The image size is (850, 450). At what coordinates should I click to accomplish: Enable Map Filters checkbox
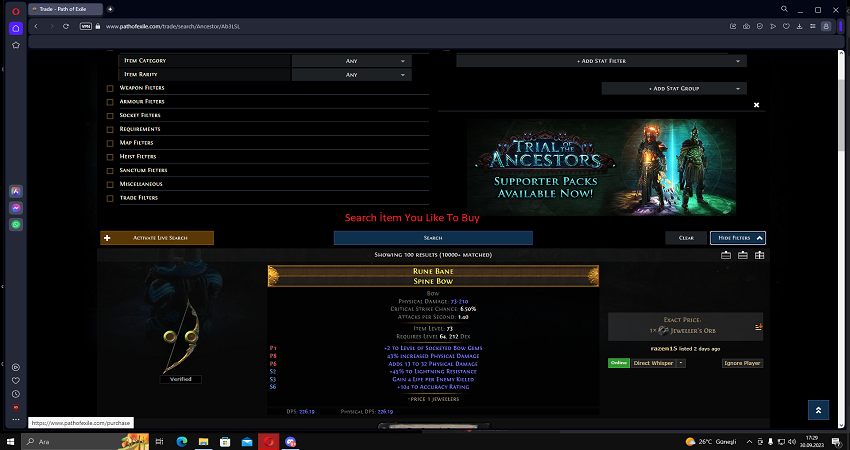[x=110, y=143]
